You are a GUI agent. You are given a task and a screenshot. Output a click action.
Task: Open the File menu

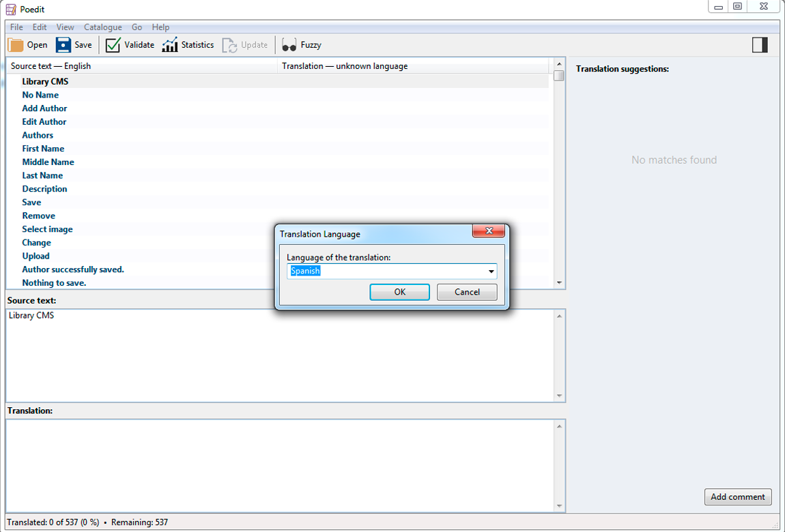[x=16, y=27]
